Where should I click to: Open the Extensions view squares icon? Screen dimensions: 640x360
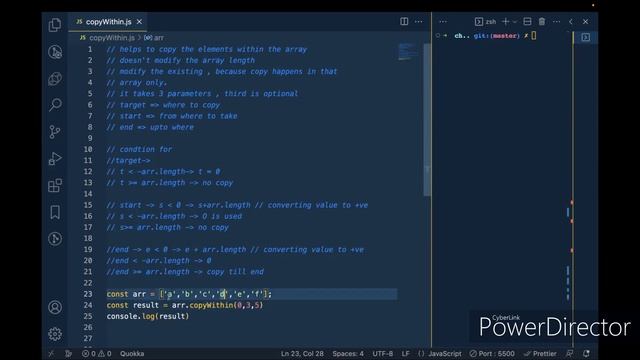pos(55,185)
